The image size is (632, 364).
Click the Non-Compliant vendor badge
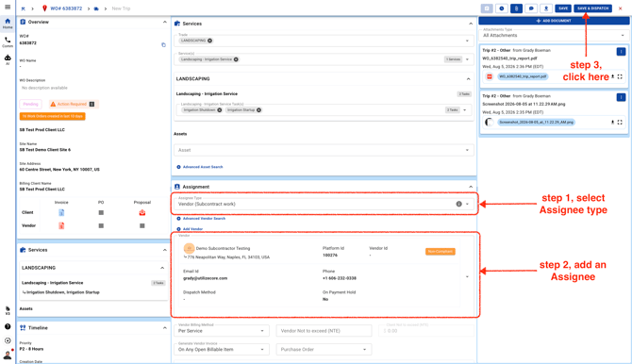pos(441,252)
